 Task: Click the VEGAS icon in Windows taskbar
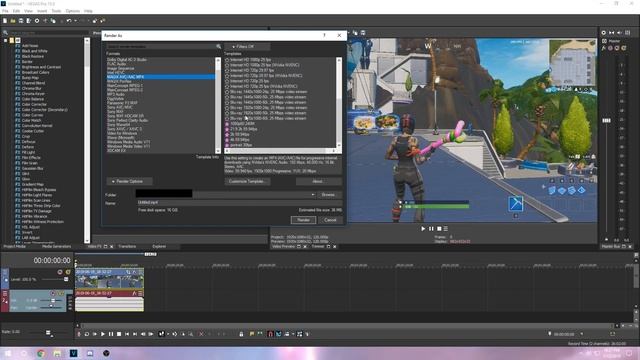pyautogui.click(x=73, y=353)
